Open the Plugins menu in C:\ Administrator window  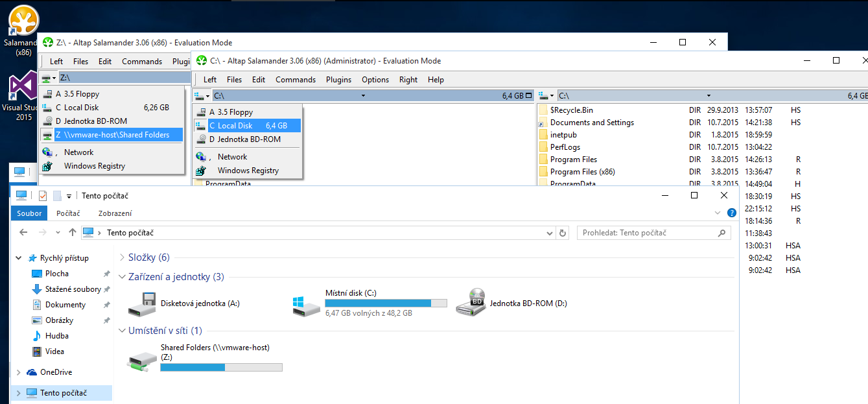pos(338,80)
